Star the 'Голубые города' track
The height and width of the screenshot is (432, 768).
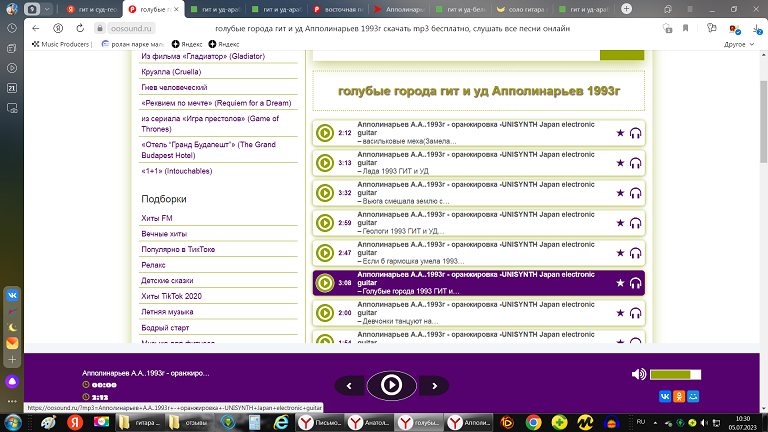coord(620,283)
